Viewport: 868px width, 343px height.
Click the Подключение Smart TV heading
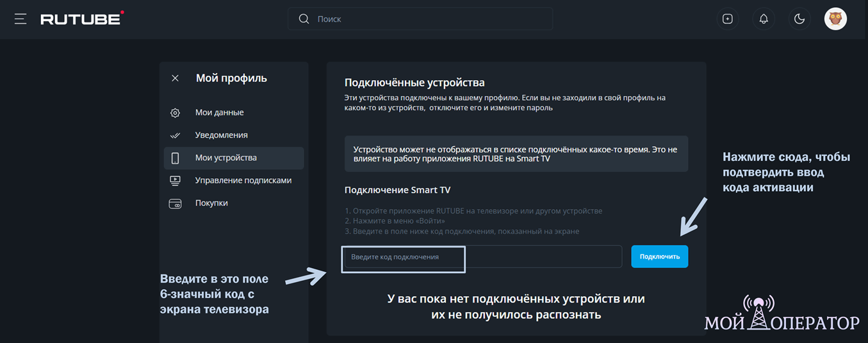pos(398,190)
